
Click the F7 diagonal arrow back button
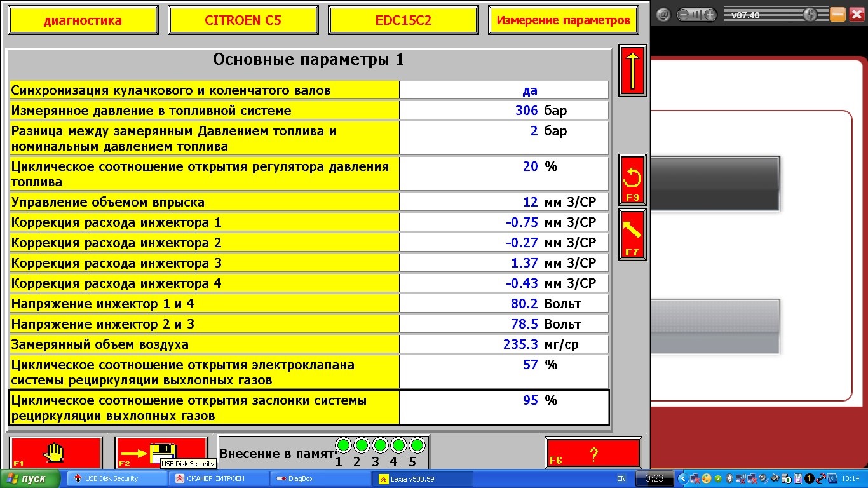[x=632, y=234]
